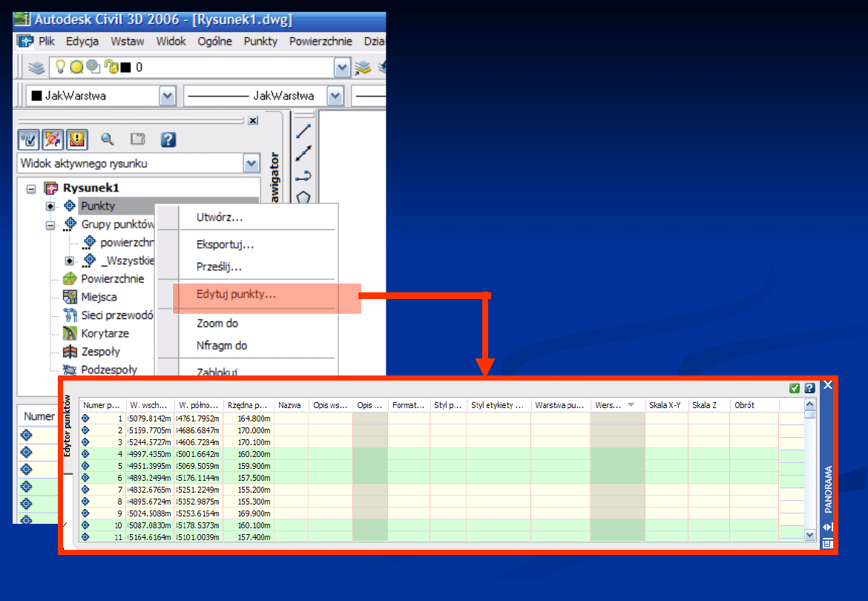Screen dimensions: 868x601
Task: Open the Plik menu
Action: [47, 42]
